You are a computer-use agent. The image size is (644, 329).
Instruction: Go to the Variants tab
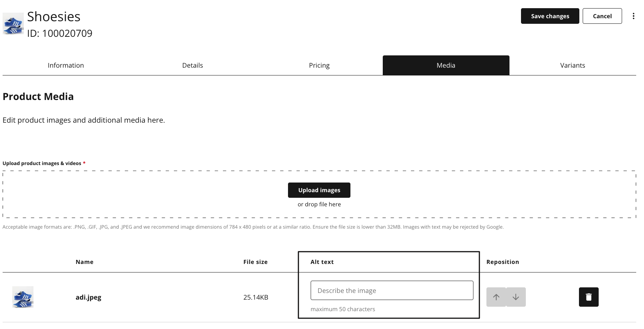573,65
